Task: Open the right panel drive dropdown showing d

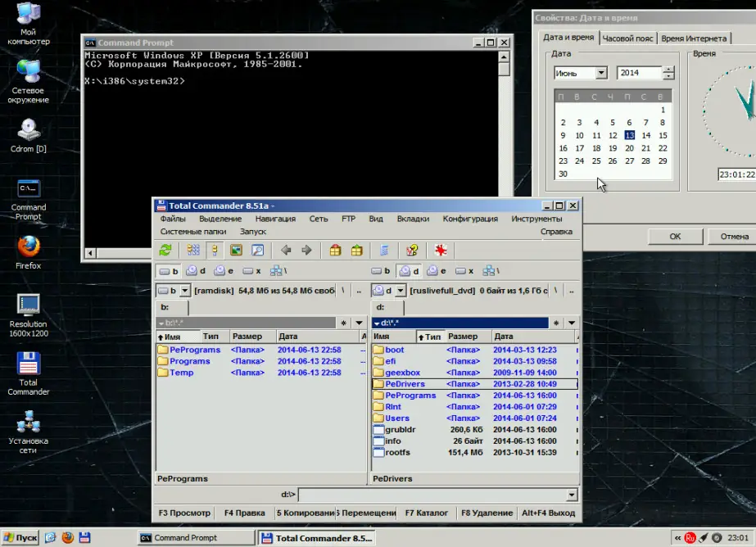Action: coord(401,291)
